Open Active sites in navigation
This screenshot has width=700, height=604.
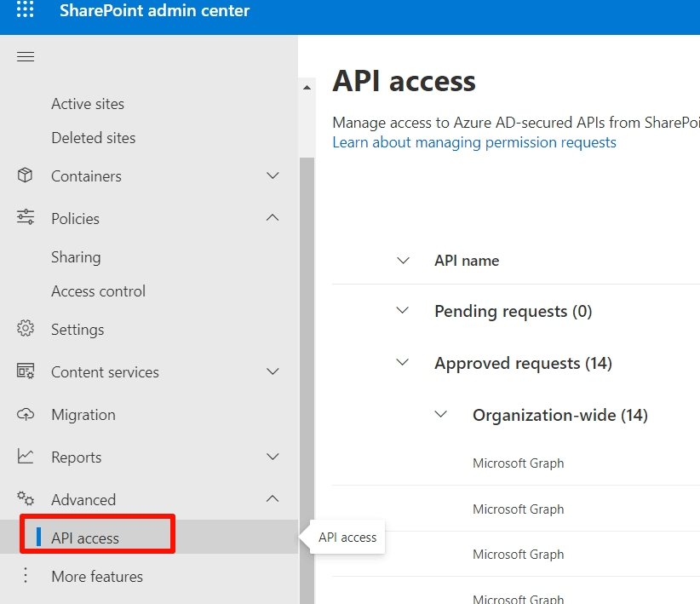coord(88,104)
